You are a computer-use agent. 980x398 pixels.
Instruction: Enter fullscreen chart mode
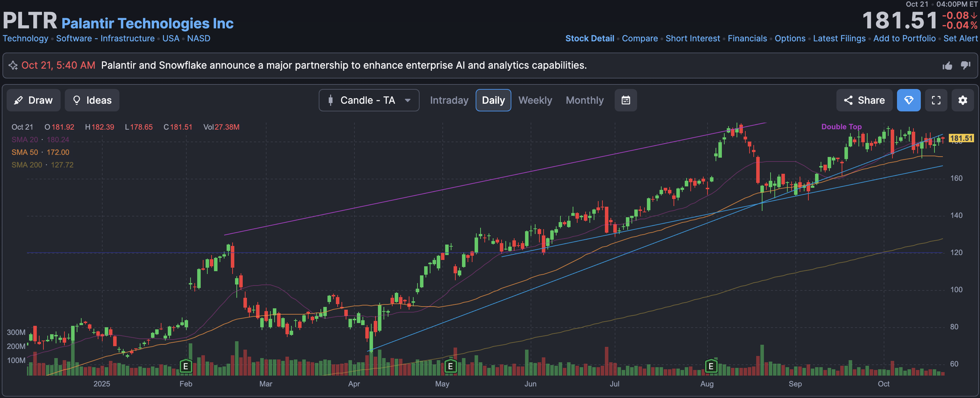pos(936,100)
